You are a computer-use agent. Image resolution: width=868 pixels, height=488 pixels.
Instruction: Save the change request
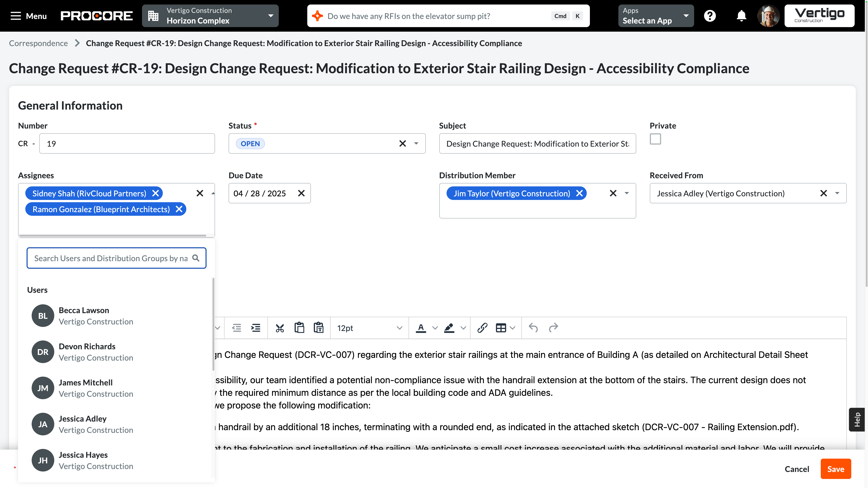836,469
